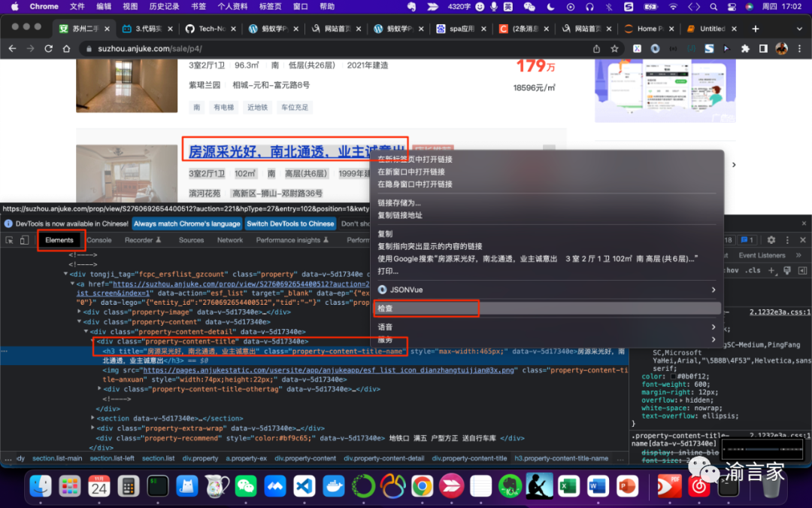The width and height of the screenshot is (812, 508).
Task: Expand the section data-v-5d17340e node
Action: [92, 418]
